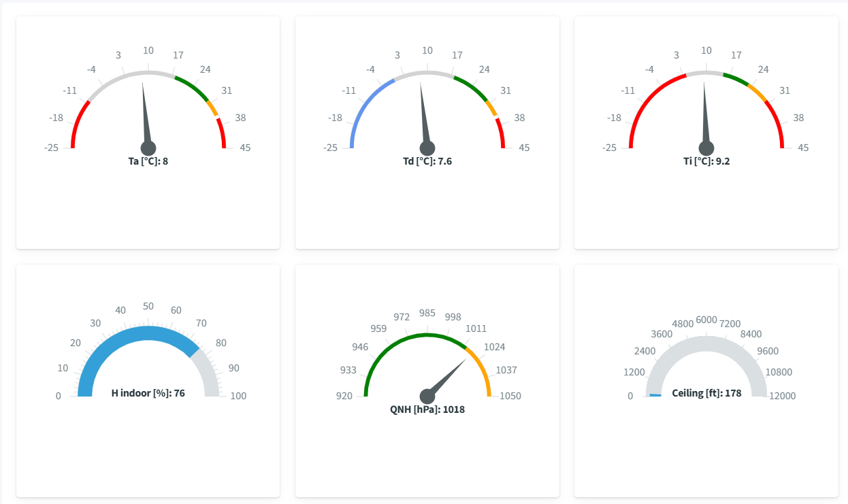Click the "946" tick label on QNH gauge
The image size is (848, 504).
click(360, 347)
